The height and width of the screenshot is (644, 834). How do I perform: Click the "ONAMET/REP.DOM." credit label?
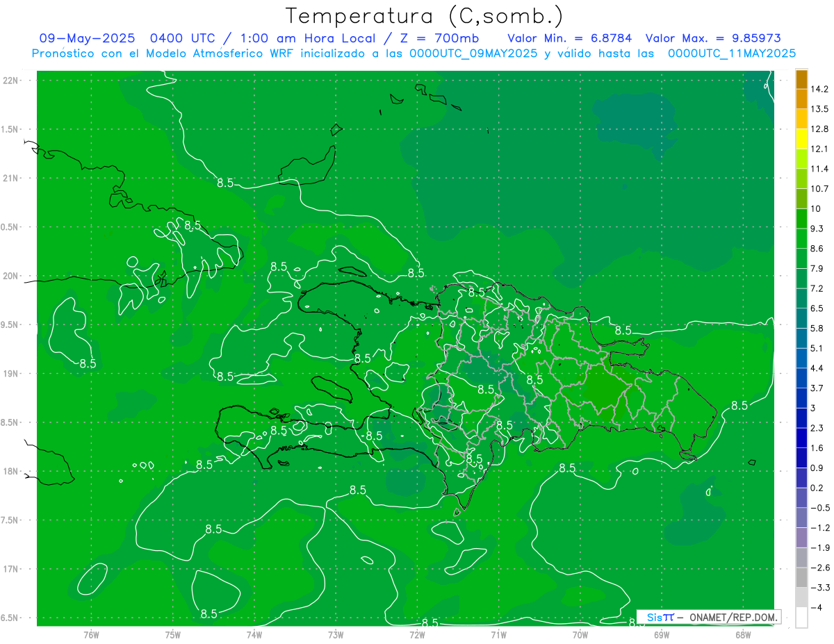[732, 617]
